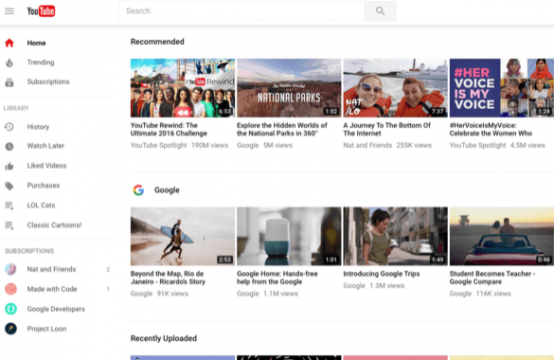Open Watch Later in the Library

[46, 146]
